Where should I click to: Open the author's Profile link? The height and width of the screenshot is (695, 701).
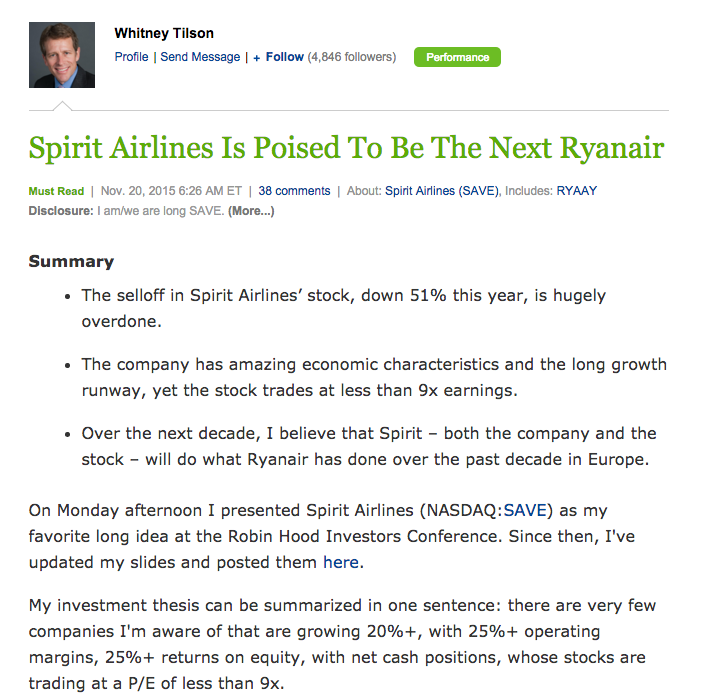click(131, 57)
